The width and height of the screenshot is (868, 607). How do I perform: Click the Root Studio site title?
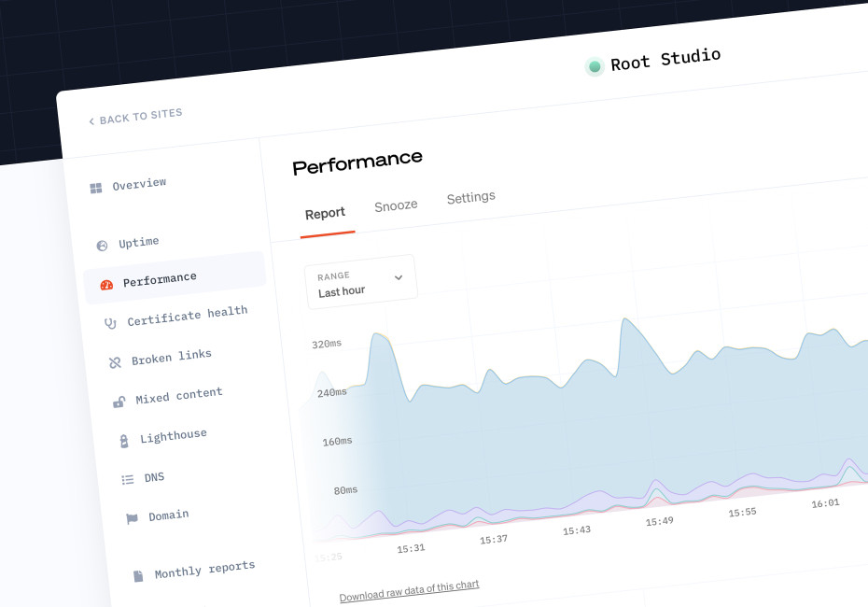click(x=665, y=59)
